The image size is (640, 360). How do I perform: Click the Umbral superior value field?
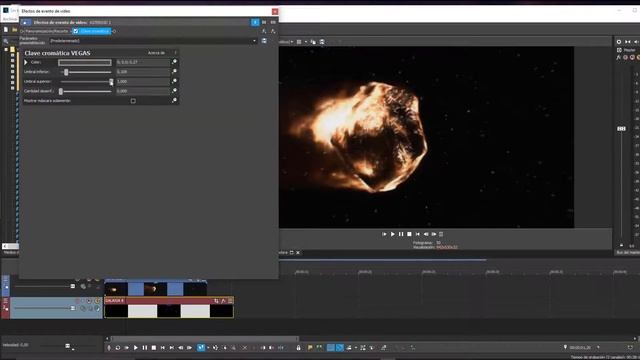pyautogui.click(x=143, y=82)
